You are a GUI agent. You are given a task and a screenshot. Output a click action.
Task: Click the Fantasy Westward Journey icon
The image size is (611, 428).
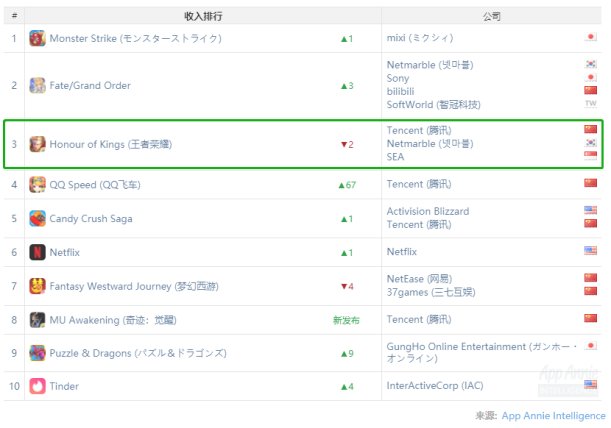37,286
